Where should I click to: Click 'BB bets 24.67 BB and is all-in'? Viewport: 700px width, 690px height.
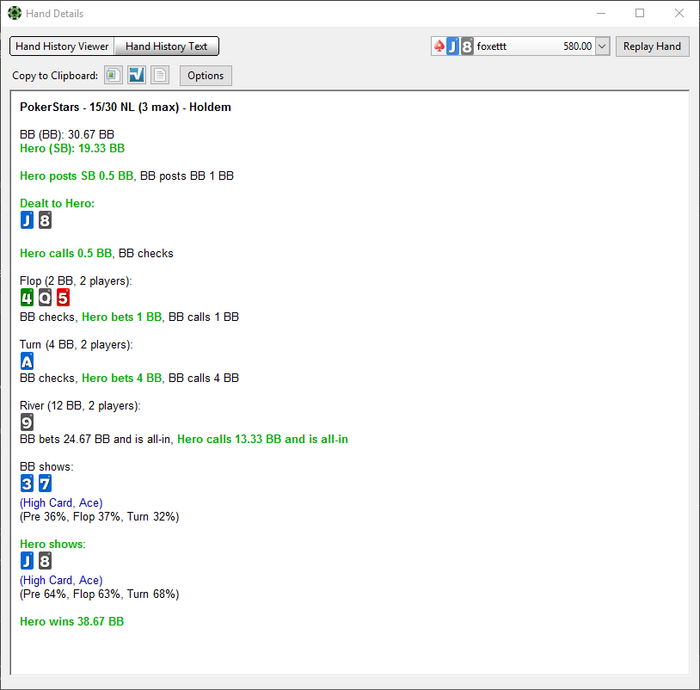(x=95, y=439)
